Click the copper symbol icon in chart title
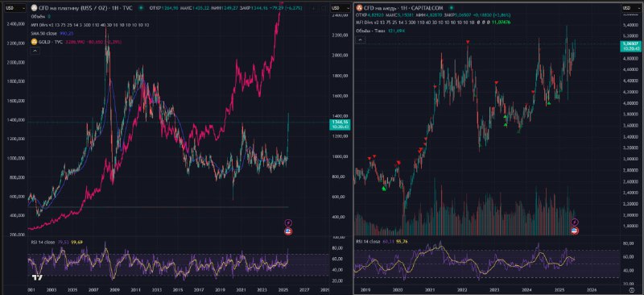 (359, 8)
